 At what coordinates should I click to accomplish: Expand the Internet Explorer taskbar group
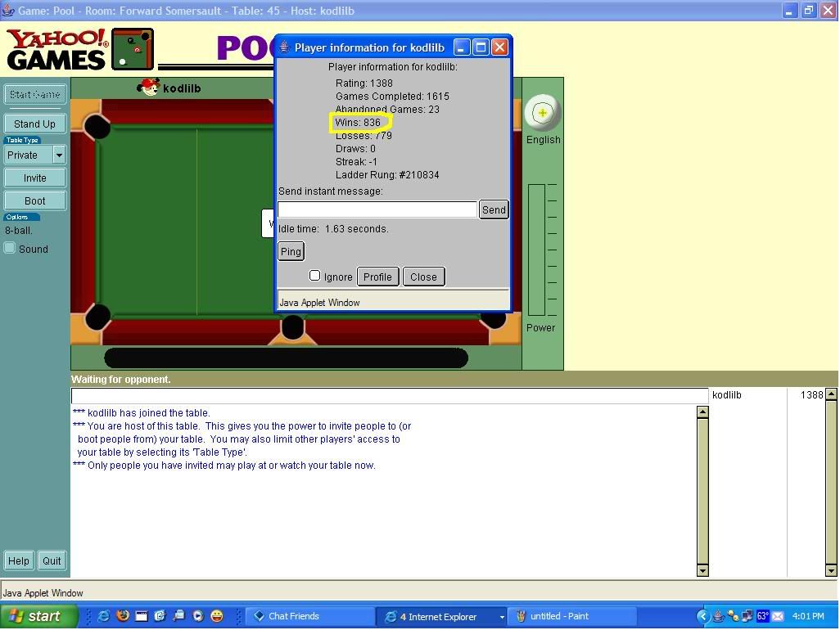tap(501, 617)
